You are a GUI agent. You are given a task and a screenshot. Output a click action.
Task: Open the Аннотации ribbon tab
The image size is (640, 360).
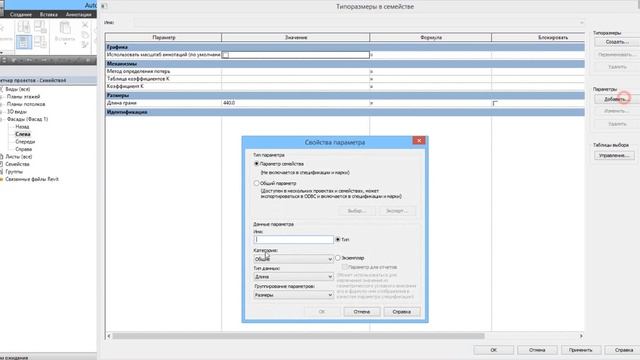(78, 14)
